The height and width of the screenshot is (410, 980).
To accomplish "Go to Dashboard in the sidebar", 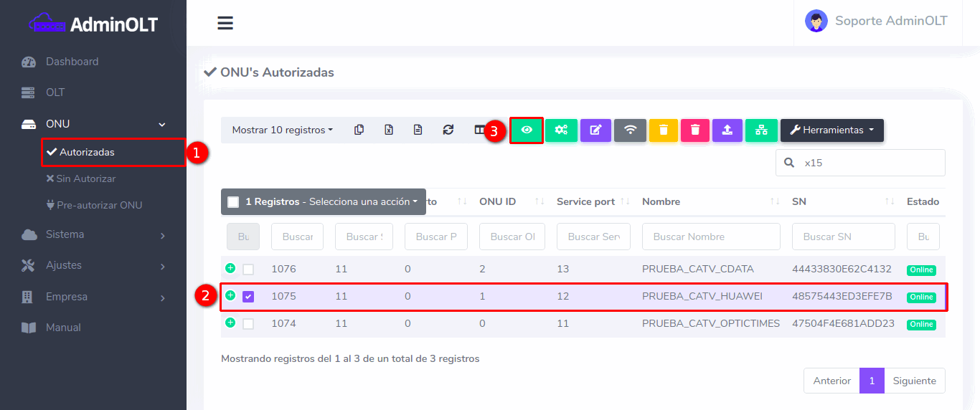I will point(72,62).
